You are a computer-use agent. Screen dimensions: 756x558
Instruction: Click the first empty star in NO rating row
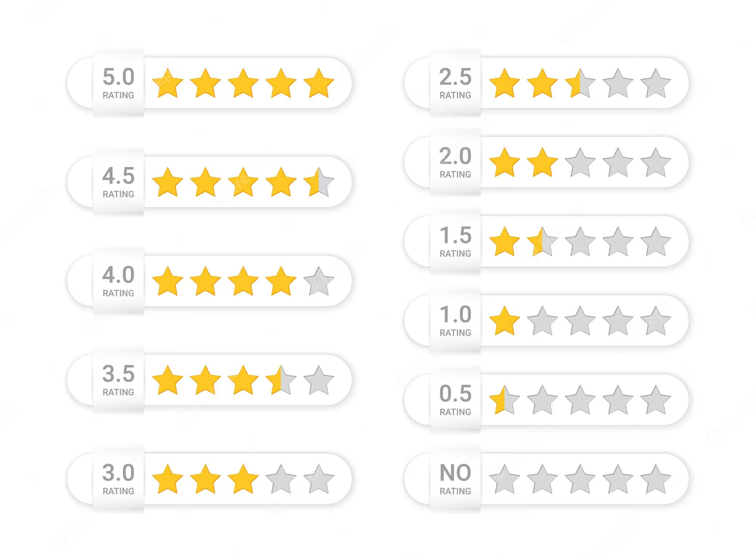click(x=505, y=480)
